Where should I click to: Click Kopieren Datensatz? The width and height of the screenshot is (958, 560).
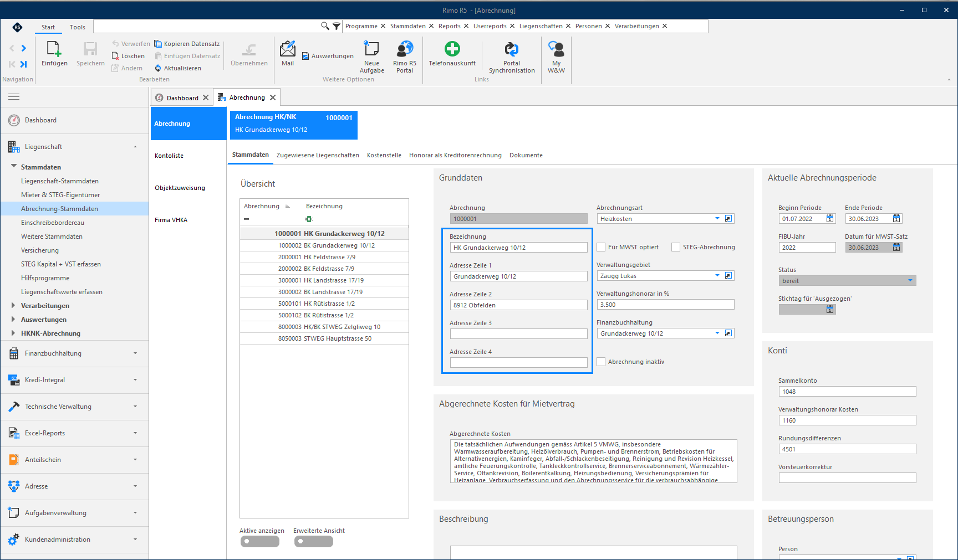(187, 44)
